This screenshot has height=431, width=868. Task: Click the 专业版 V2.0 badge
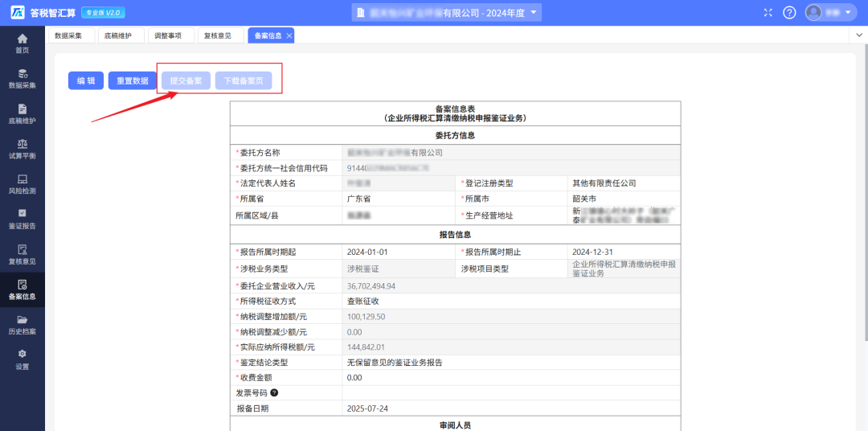point(104,12)
